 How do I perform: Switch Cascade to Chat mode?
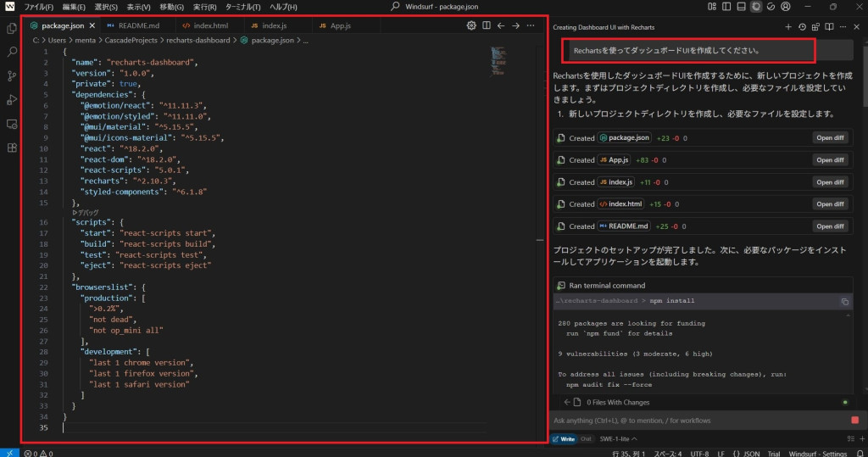click(586, 438)
